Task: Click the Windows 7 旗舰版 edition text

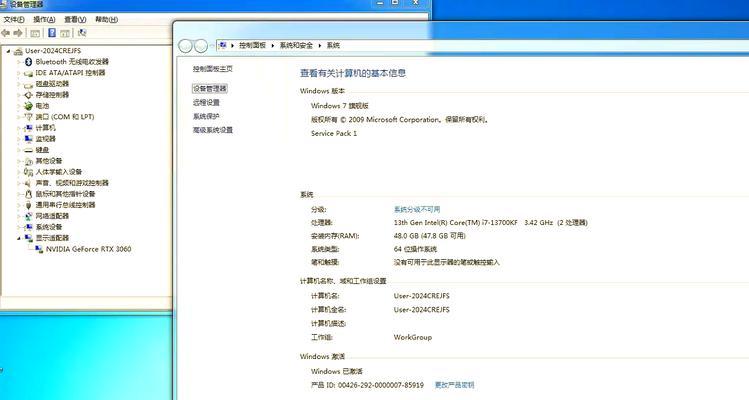Action: click(x=340, y=106)
